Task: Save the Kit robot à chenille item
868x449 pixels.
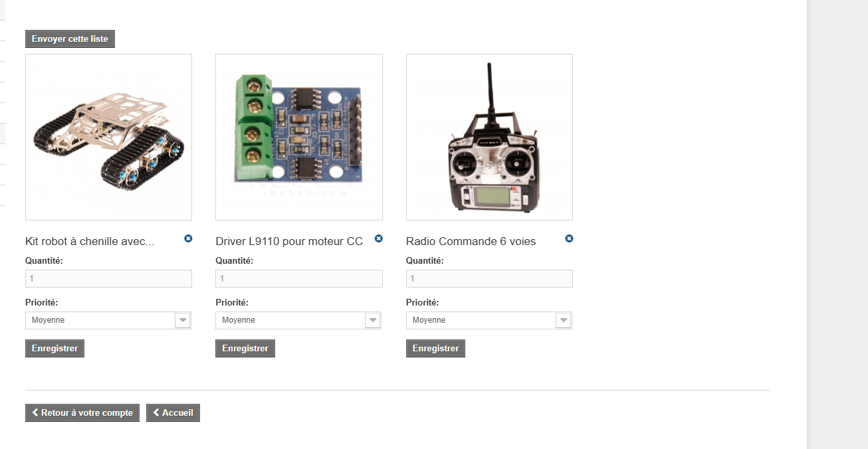Action: coord(54,349)
